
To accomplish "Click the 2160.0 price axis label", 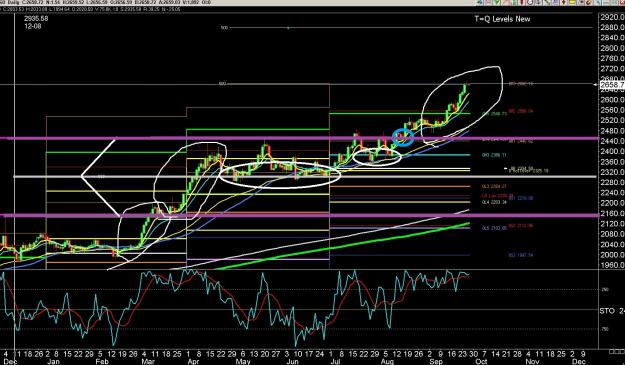I will [612, 214].
